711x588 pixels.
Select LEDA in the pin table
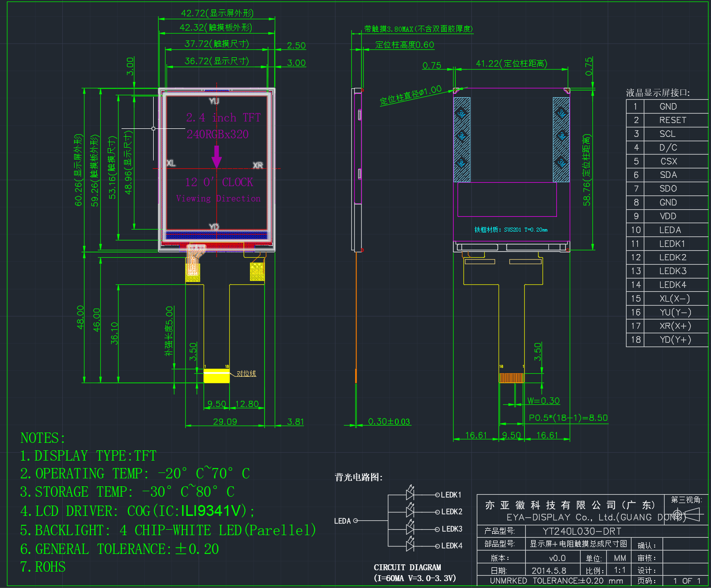click(x=670, y=230)
